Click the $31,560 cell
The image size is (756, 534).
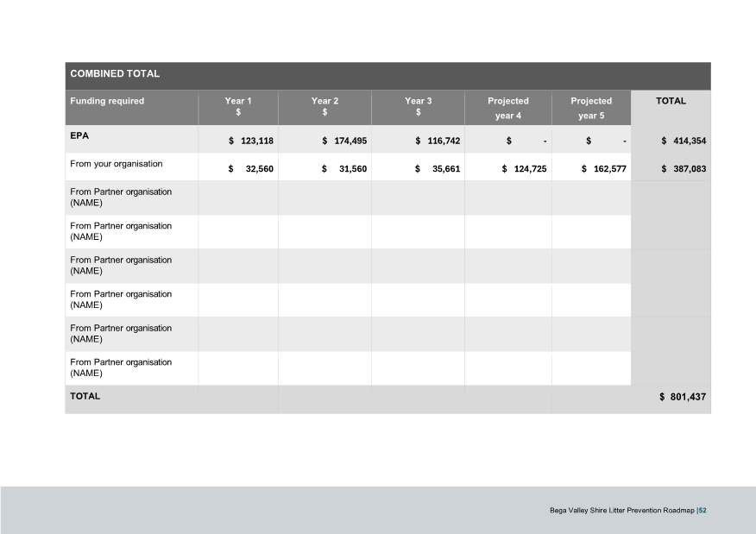(x=344, y=169)
